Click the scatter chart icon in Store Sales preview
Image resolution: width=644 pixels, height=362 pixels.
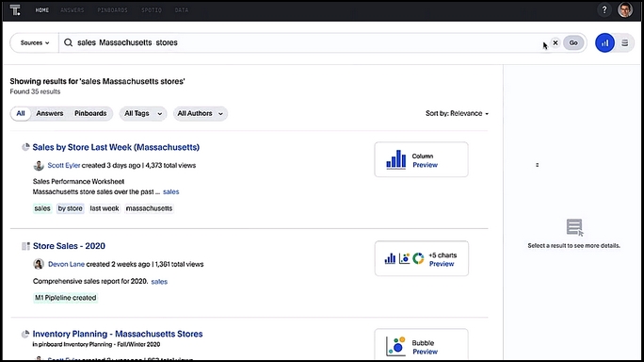[405, 258]
